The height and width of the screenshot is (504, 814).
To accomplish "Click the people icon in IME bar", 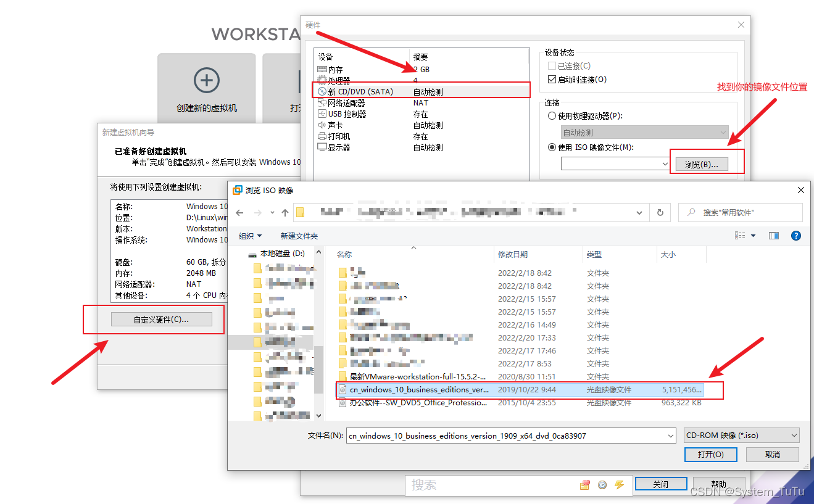I will pyautogui.click(x=585, y=485).
